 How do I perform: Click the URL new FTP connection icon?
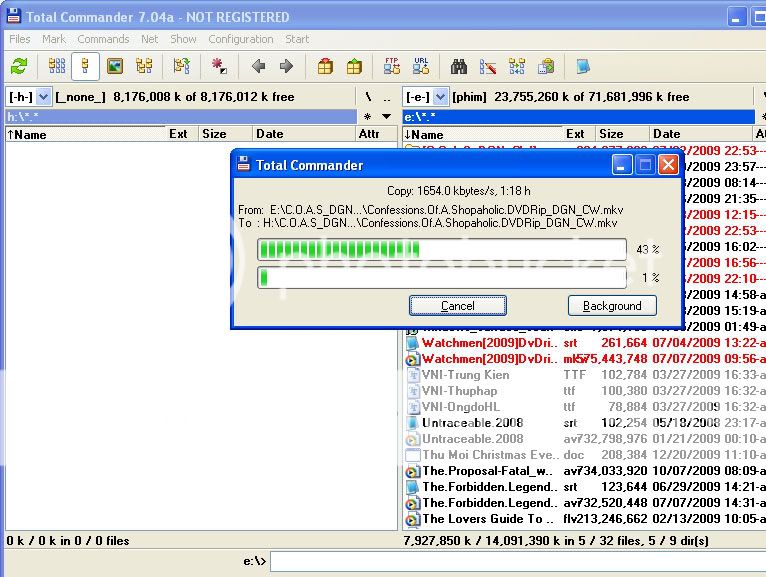tap(420, 67)
